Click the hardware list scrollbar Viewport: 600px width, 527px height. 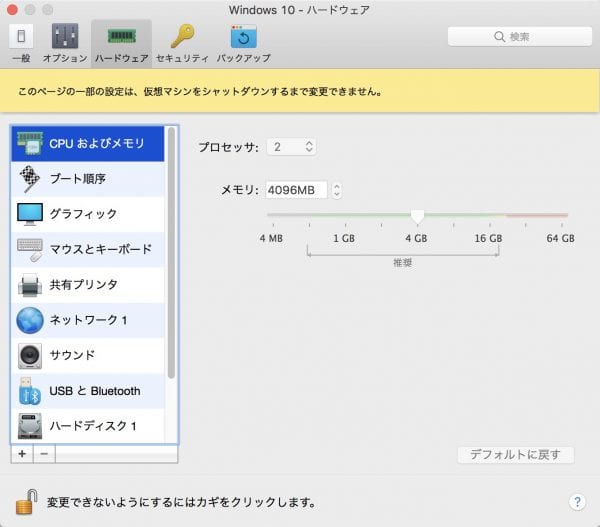(x=171, y=253)
